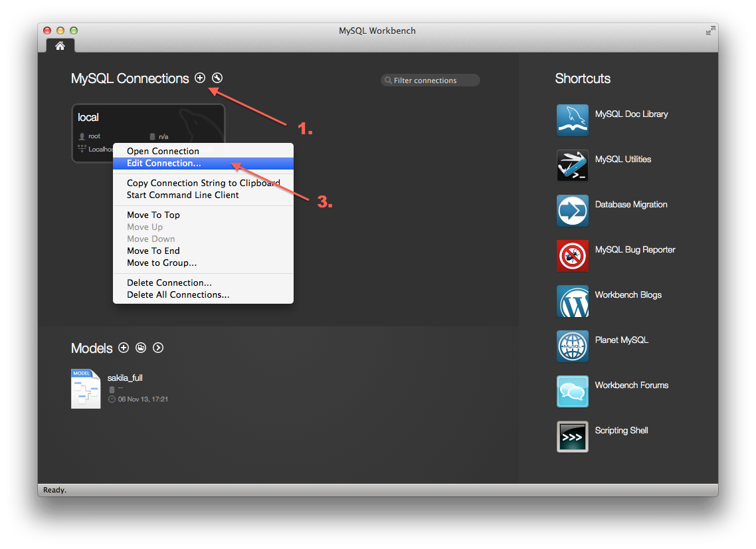Choose Move To Top menu entry

point(203,215)
